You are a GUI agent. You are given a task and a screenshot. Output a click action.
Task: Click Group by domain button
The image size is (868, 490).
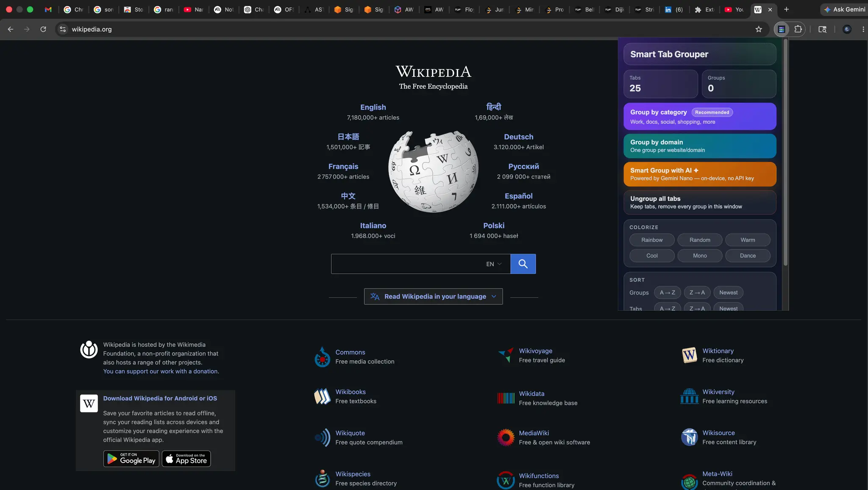[x=700, y=146]
